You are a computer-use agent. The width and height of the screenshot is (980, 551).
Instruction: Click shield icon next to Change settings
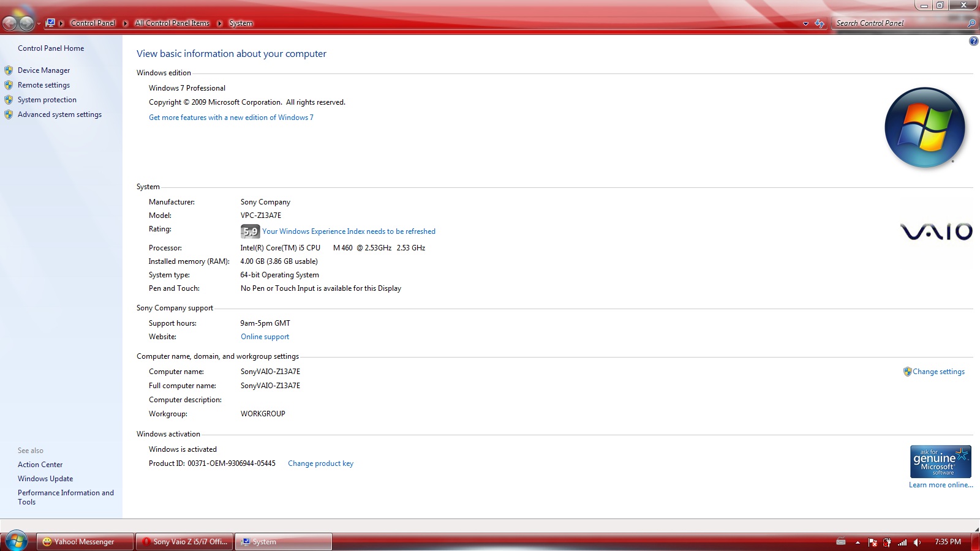point(907,372)
